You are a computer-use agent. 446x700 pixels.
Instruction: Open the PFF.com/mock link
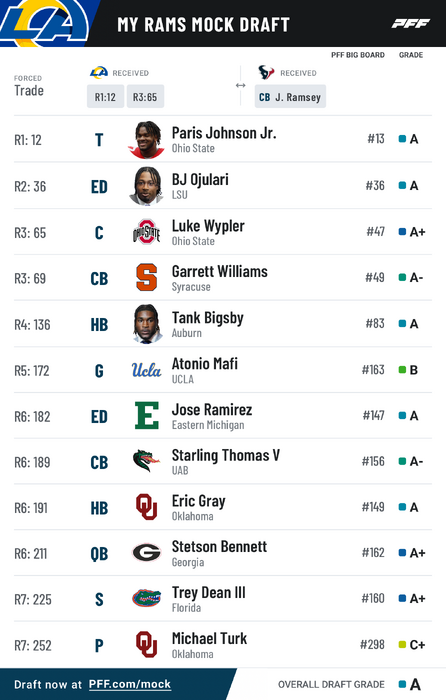(x=130, y=684)
